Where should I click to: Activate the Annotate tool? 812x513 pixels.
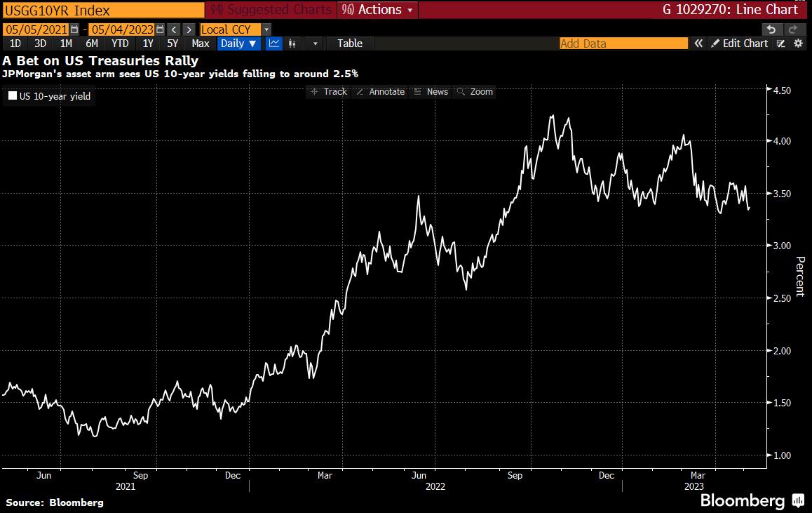pos(380,92)
